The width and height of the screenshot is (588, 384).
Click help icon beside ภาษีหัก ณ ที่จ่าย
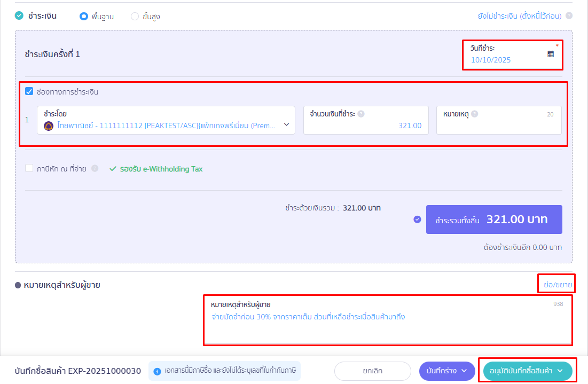pos(95,169)
